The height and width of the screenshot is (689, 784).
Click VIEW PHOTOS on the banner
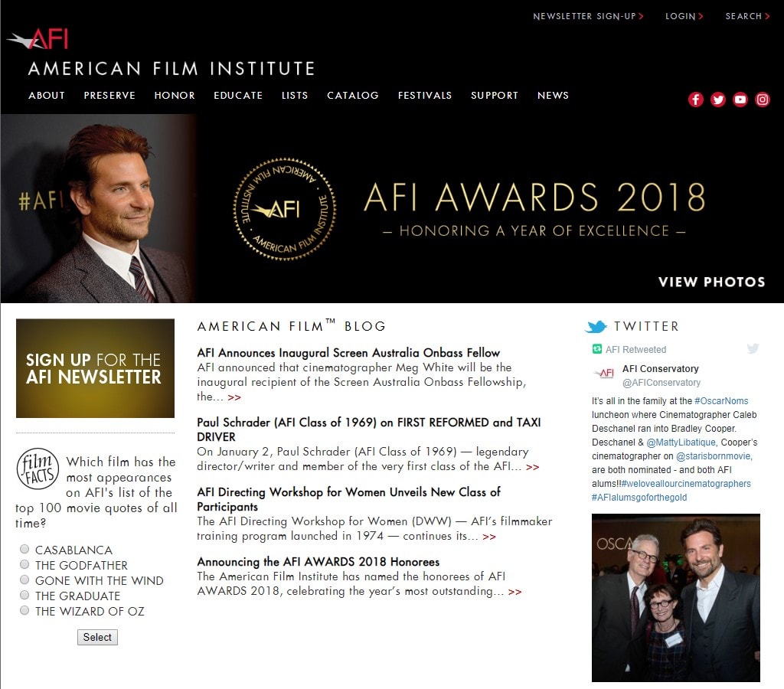click(711, 282)
